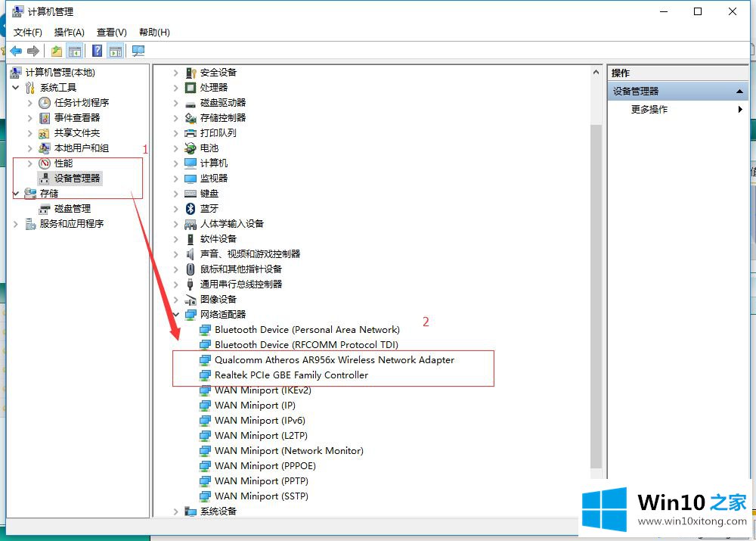Screen dimensions: 756x541
Task: Select WAN Miniport (SSTP)
Action: click(x=262, y=496)
